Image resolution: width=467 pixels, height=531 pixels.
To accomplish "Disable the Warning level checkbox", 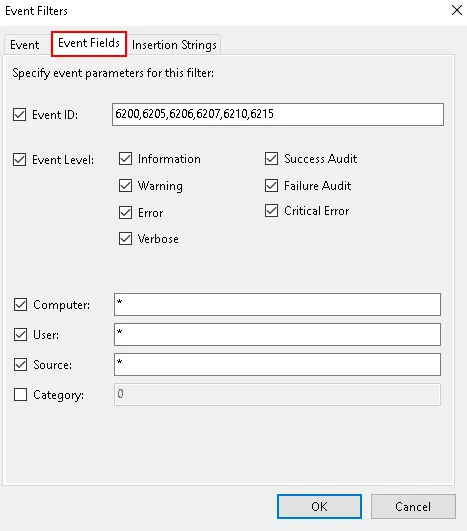I will pyautogui.click(x=125, y=186).
